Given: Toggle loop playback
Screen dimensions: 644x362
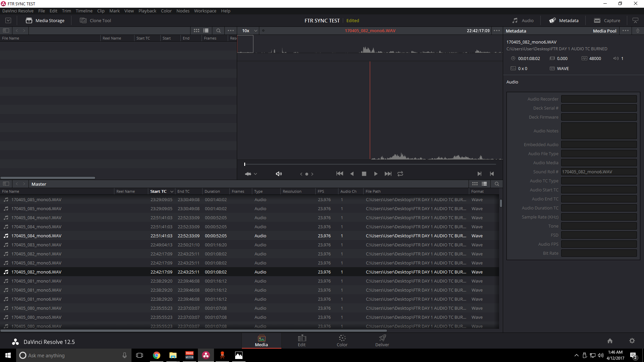Looking at the screenshot, I should coord(400,174).
